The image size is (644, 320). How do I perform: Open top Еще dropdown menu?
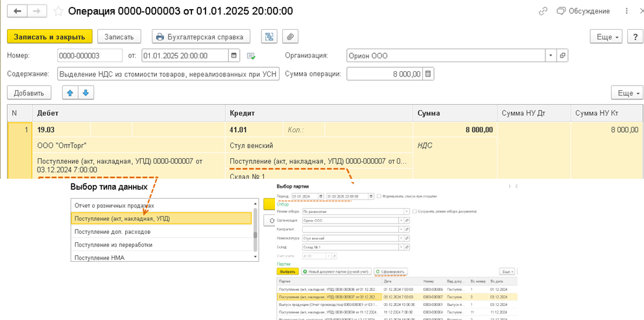606,37
